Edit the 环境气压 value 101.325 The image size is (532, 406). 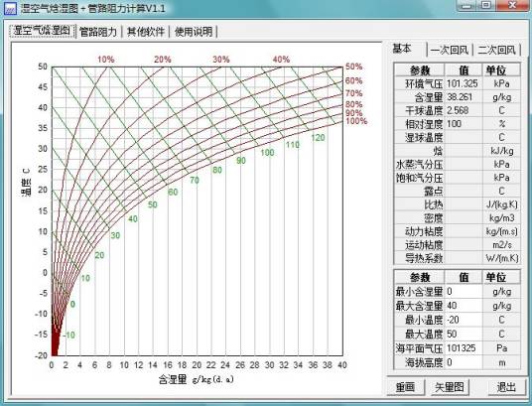pos(464,83)
